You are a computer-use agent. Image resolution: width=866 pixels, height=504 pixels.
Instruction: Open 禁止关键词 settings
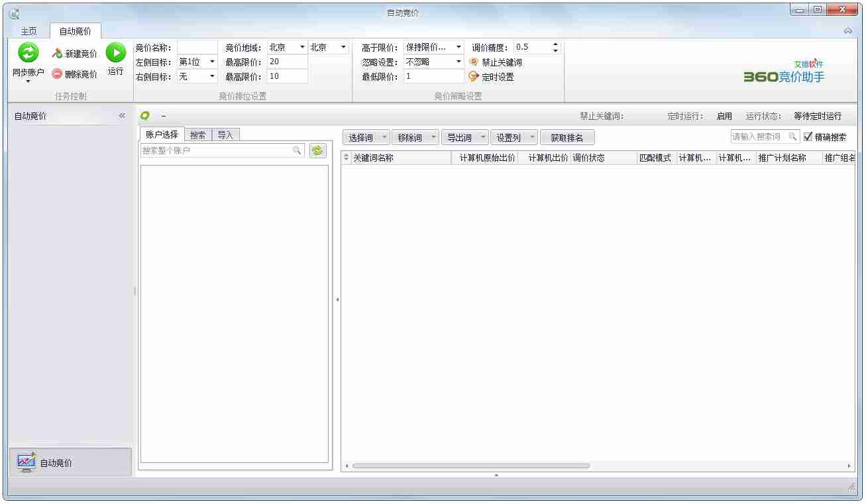pos(496,62)
